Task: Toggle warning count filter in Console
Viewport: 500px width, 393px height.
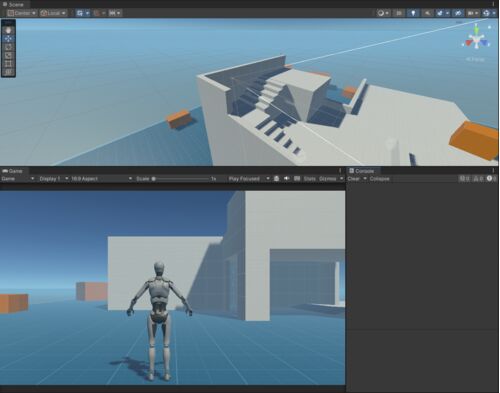Action: (x=478, y=179)
